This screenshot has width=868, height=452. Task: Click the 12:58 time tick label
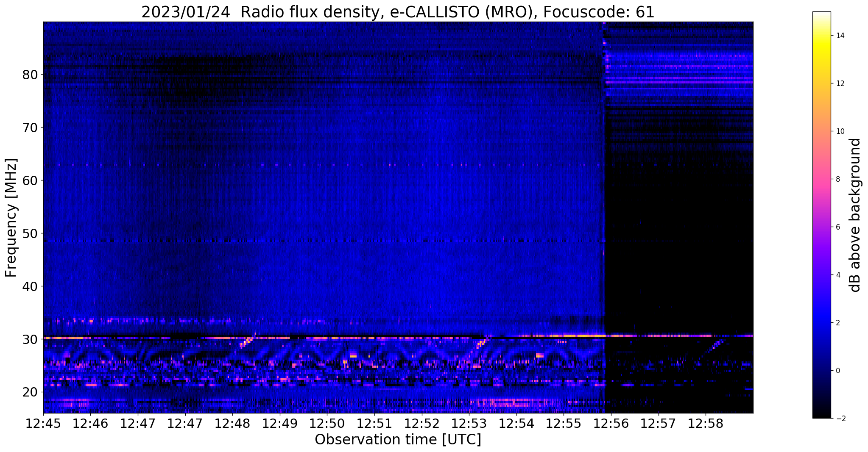point(706,423)
